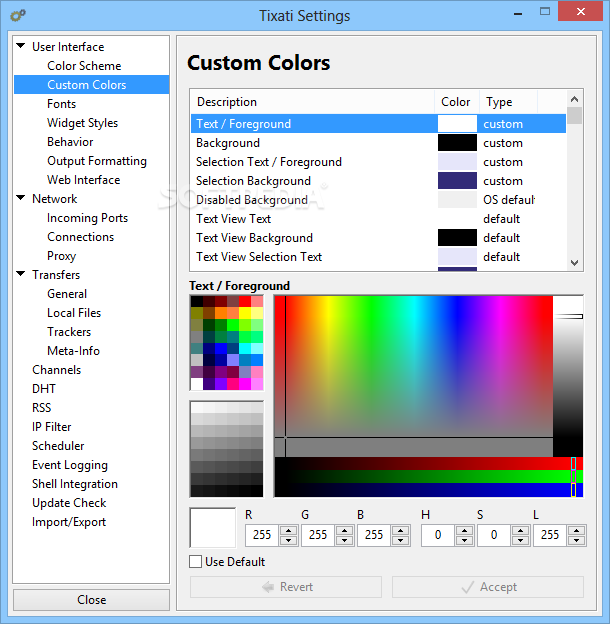610x624 pixels.
Task: Select the Text View Text row
Action: pos(378,219)
